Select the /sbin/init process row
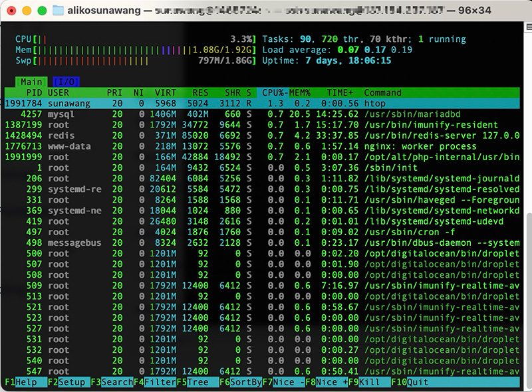The width and height of the screenshot is (532, 392). pos(262,168)
